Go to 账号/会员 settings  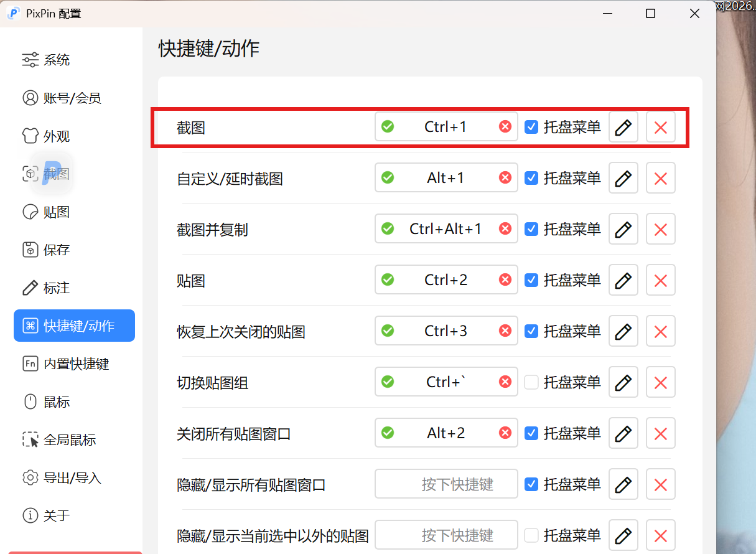click(74, 98)
